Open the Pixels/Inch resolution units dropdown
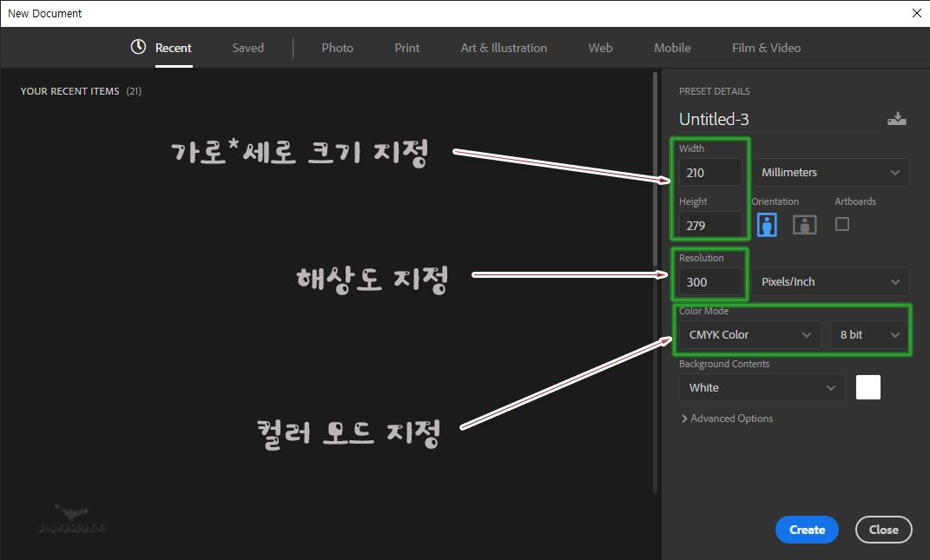This screenshot has width=930, height=560. 830,282
